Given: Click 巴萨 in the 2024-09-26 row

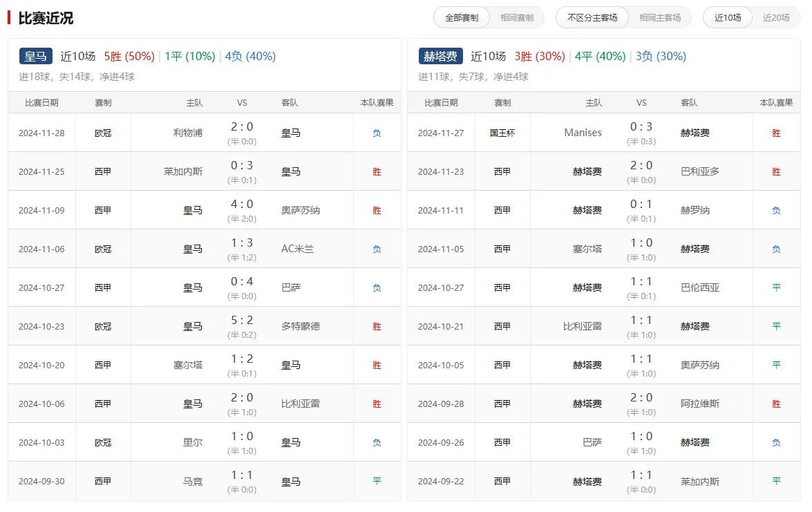Looking at the screenshot, I should (592, 443).
